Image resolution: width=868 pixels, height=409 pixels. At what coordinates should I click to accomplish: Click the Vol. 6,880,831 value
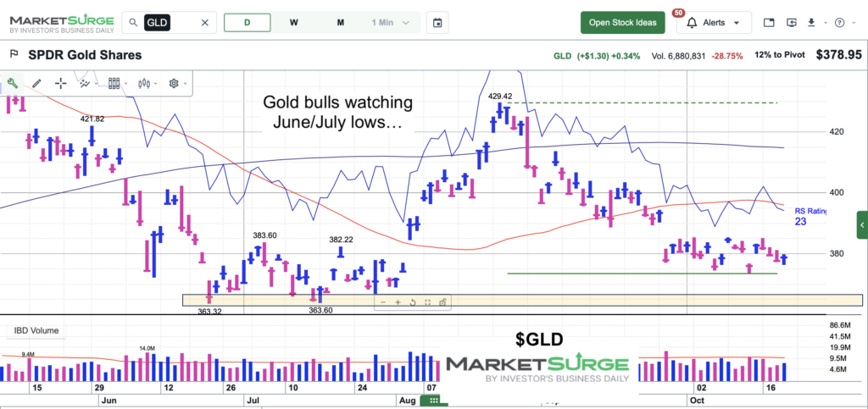[x=679, y=55]
